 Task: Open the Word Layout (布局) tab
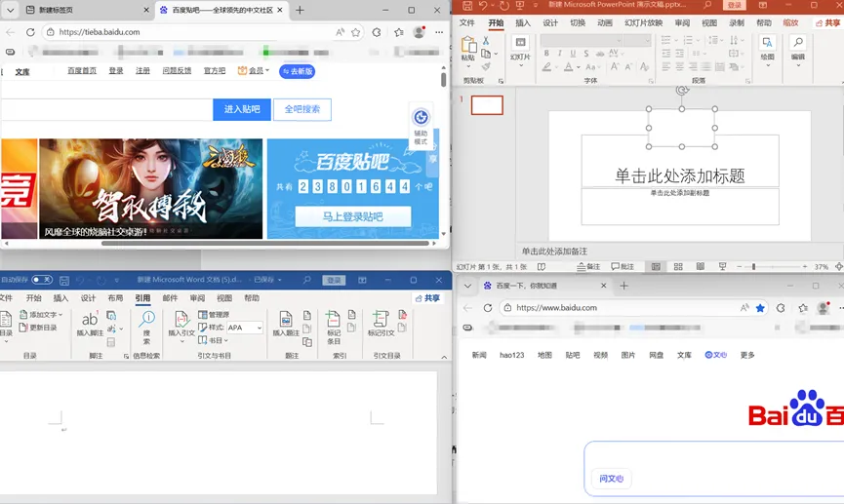click(x=115, y=298)
